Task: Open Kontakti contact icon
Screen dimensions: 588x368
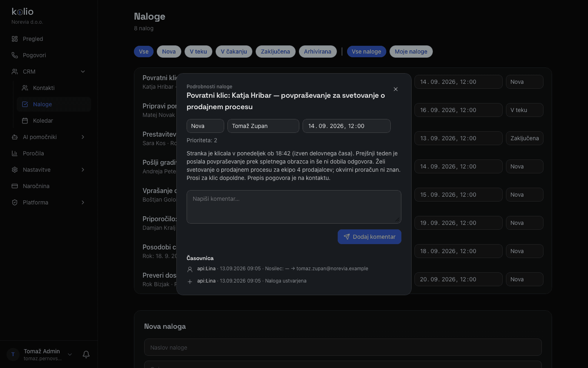Action: 25,88
